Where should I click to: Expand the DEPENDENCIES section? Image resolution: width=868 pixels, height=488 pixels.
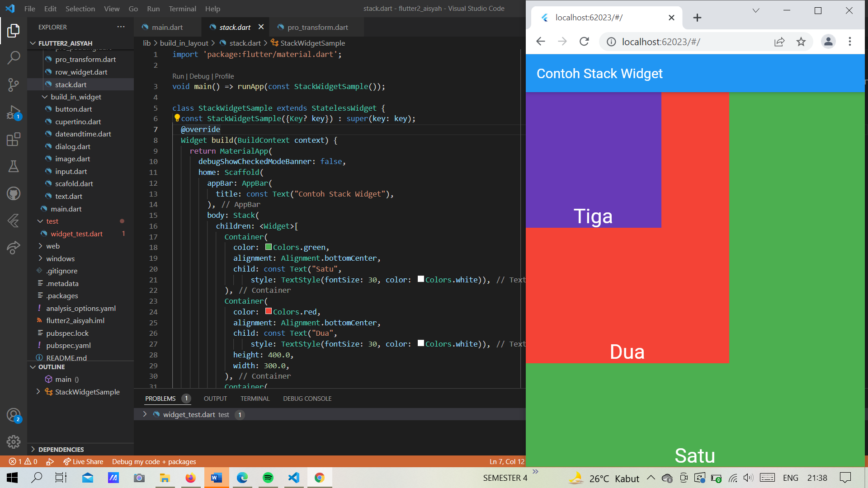pyautogui.click(x=60, y=449)
